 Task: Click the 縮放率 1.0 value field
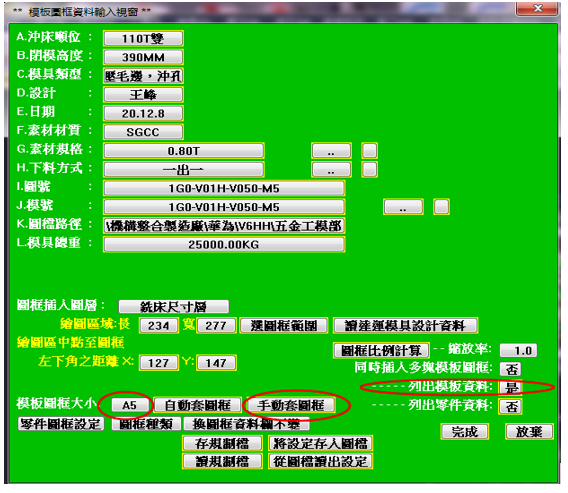[518, 350]
